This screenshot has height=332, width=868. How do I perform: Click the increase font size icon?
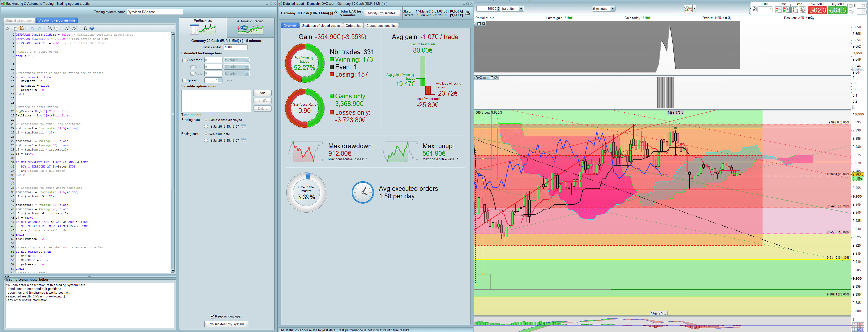pyautogui.click(x=74, y=29)
